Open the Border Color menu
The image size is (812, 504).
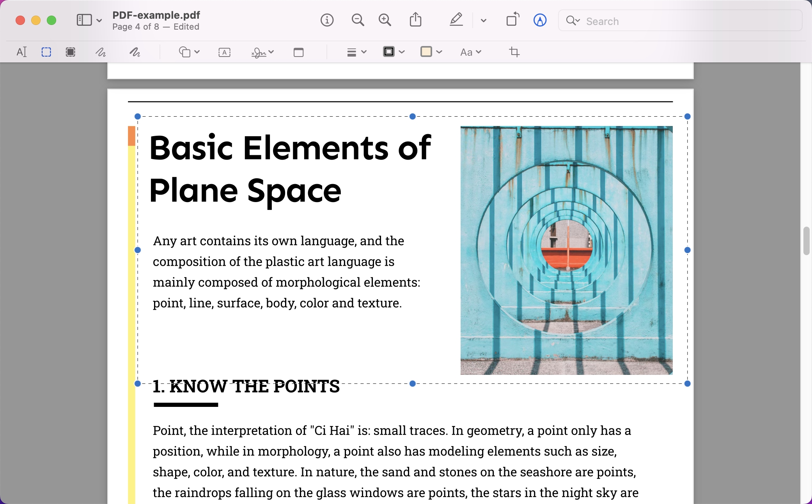(x=393, y=52)
